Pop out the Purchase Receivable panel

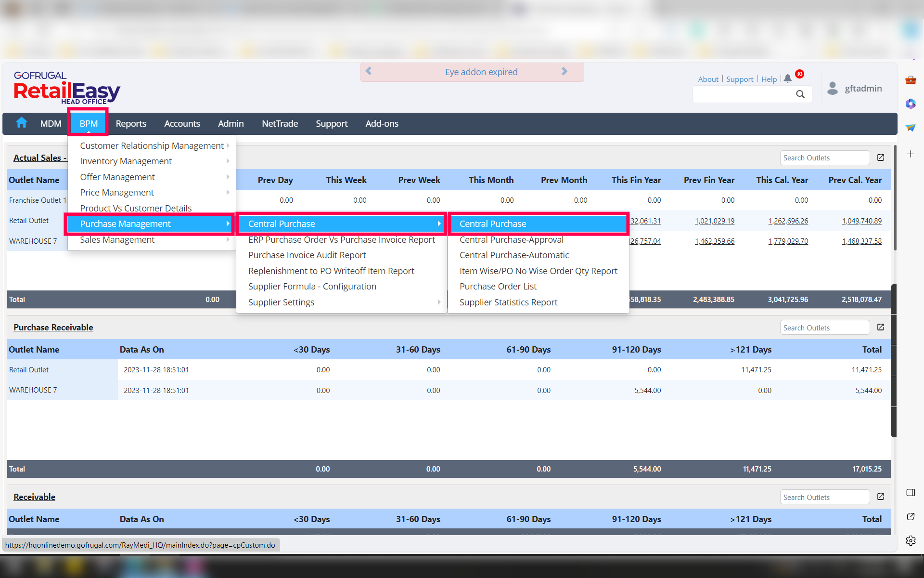(880, 327)
